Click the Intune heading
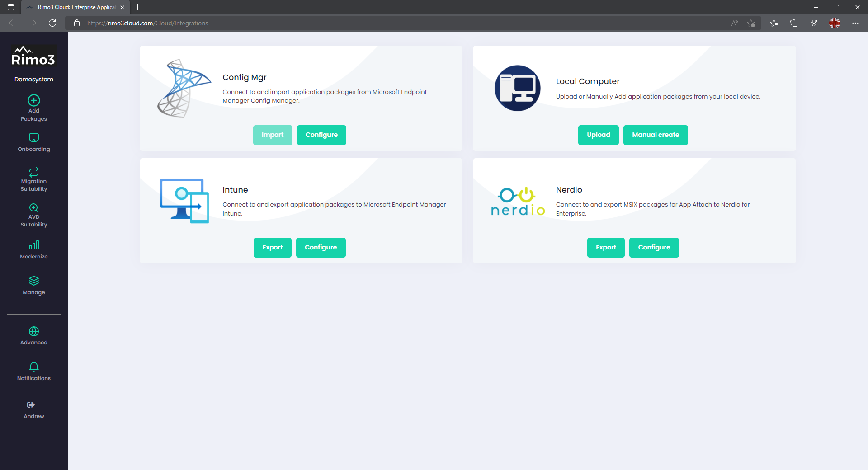868x470 pixels. point(235,190)
